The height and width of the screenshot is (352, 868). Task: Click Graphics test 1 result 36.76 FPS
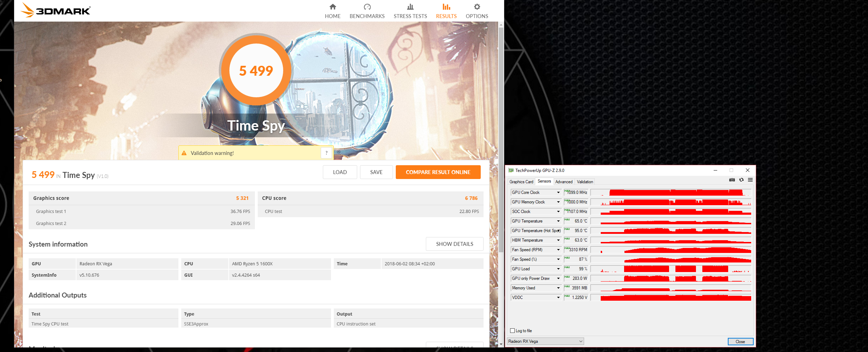240,212
